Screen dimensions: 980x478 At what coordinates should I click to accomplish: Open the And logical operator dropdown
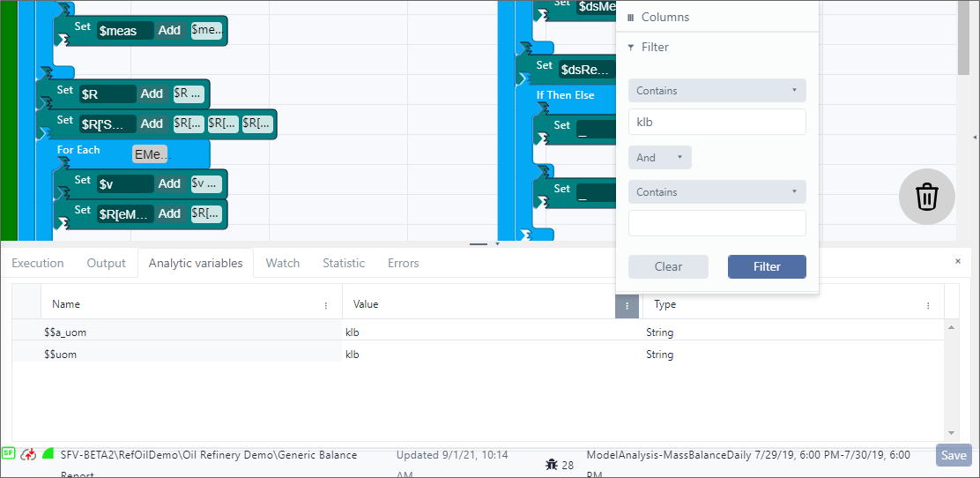pyautogui.click(x=659, y=158)
